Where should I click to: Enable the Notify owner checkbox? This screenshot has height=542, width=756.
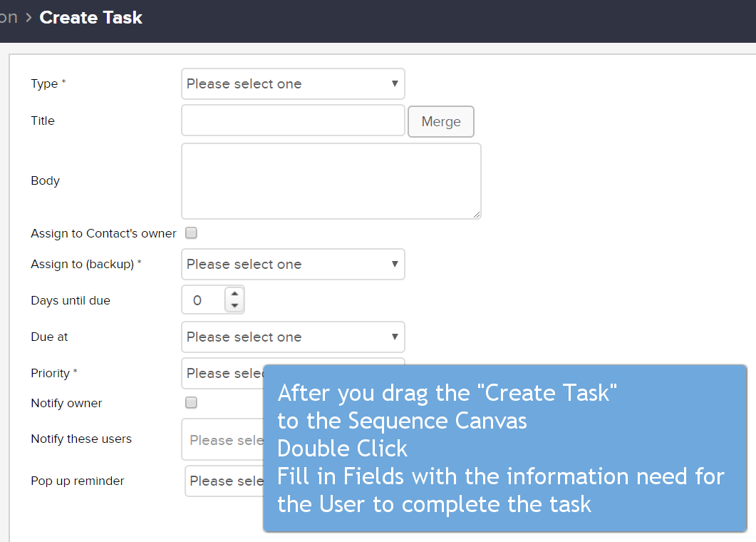(x=191, y=403)
